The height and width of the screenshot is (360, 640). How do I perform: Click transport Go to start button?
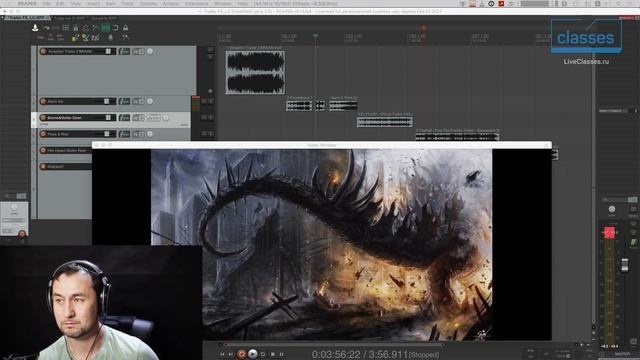tap(222, 354)
